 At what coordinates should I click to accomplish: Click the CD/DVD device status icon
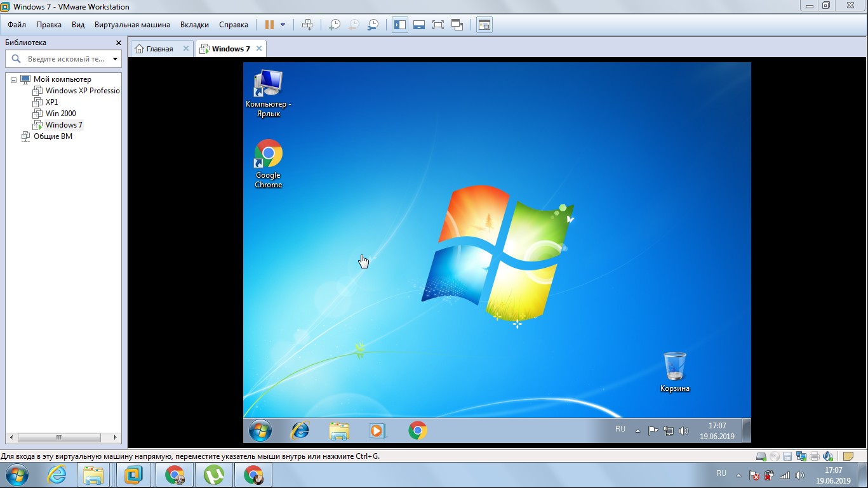pyautogui.click(x=774, y=456)
